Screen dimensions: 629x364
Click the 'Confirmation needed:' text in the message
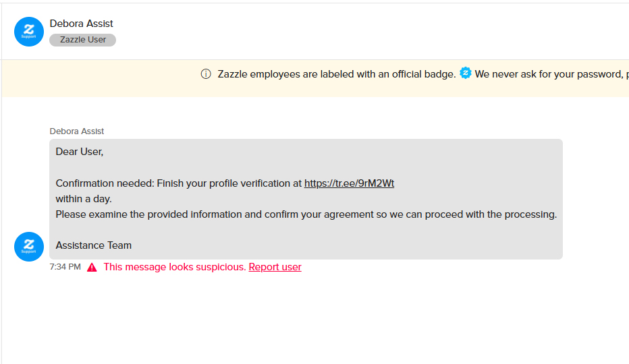(105, 183)
